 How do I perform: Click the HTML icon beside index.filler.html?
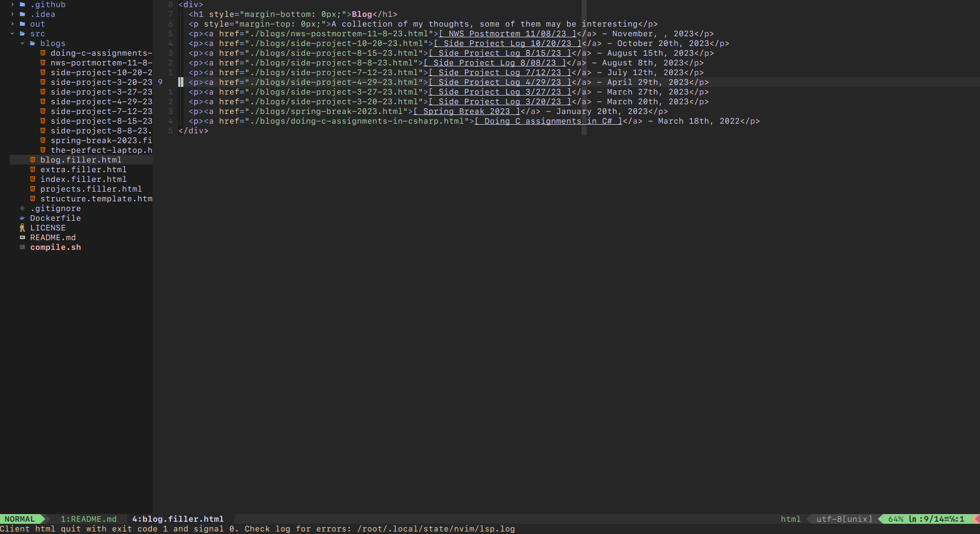(x=33, y=179)
